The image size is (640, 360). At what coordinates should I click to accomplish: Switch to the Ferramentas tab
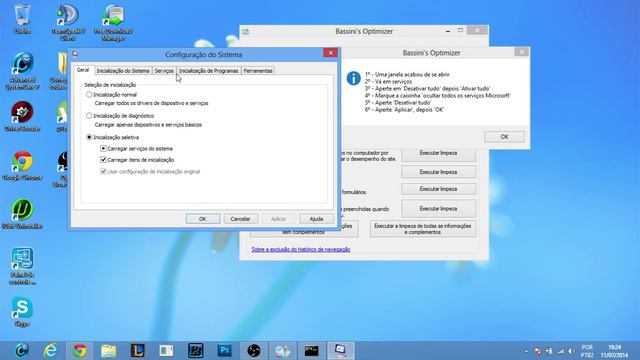pos(258,71)
